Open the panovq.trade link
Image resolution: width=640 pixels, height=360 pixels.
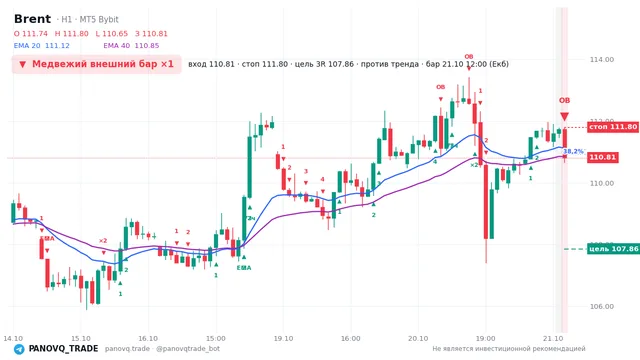pyautogui.click(x=127, y=349)
